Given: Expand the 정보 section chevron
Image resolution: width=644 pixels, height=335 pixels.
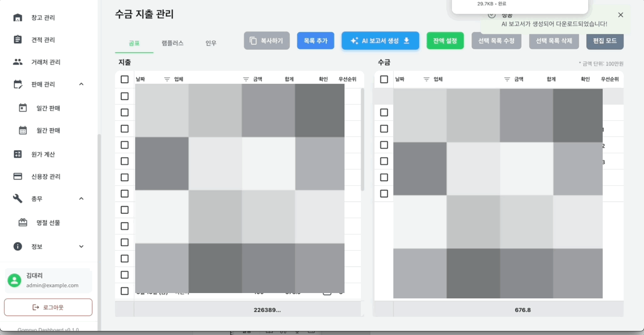Looking at the screenshot, I should click(81, 246).
